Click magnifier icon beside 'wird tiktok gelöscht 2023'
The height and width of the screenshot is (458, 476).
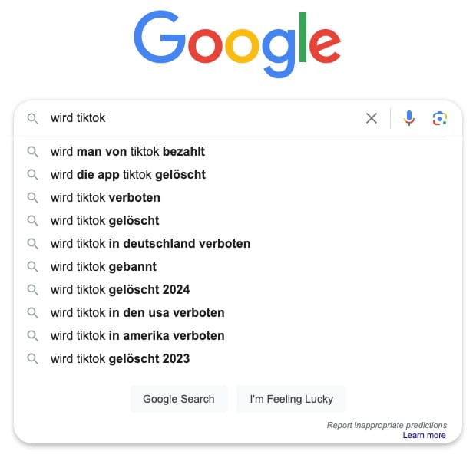coord(32,359)
